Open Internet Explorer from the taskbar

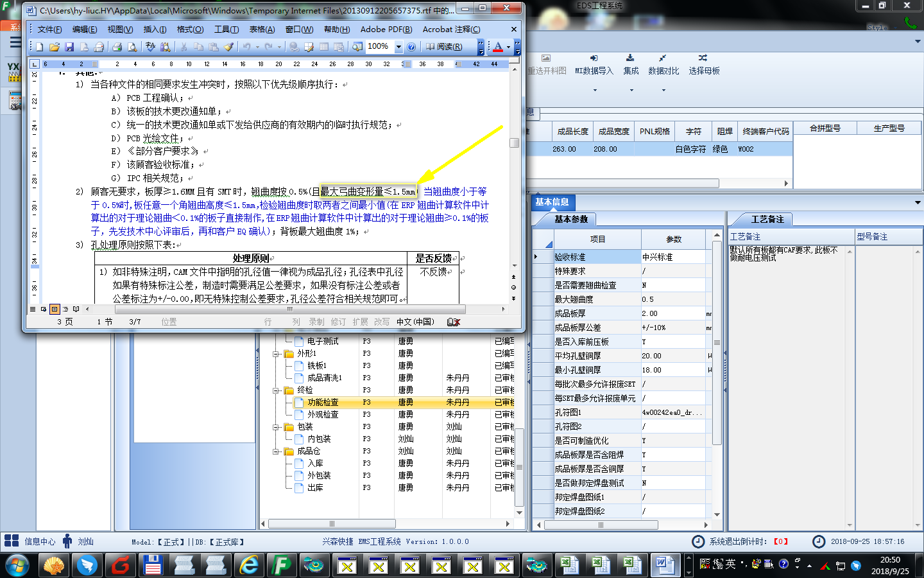(x=248, y=565)
